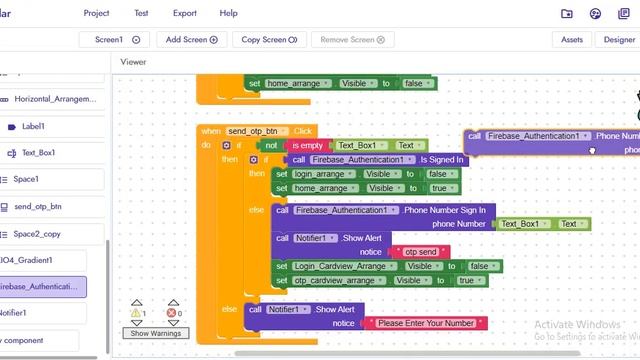
Task: Toggle the false value on the top home_arrange block
Action: click(x=417, y=83)
